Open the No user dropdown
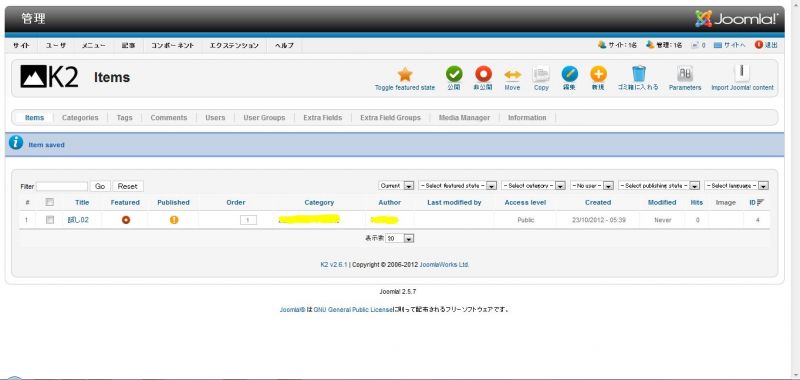Image resolution: width=800 pixels, height=380 pixels. click(592, 186)
